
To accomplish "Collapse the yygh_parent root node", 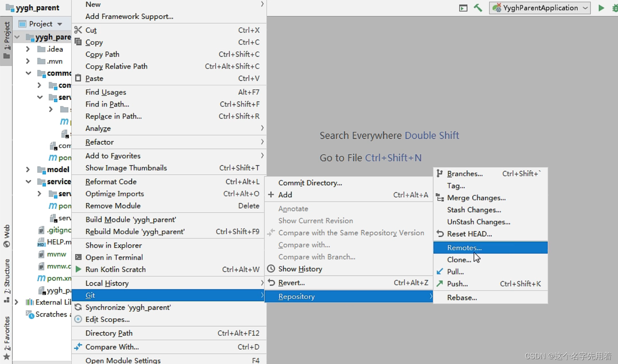I will point(17,37).
